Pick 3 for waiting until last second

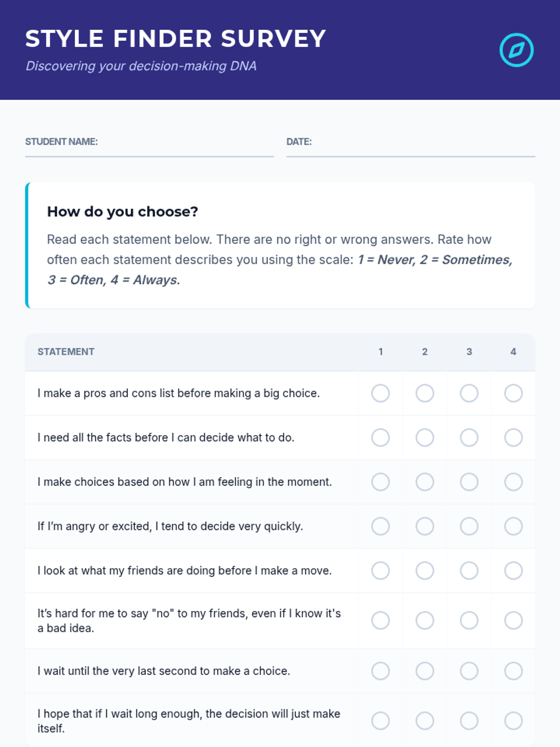(469, 671)
